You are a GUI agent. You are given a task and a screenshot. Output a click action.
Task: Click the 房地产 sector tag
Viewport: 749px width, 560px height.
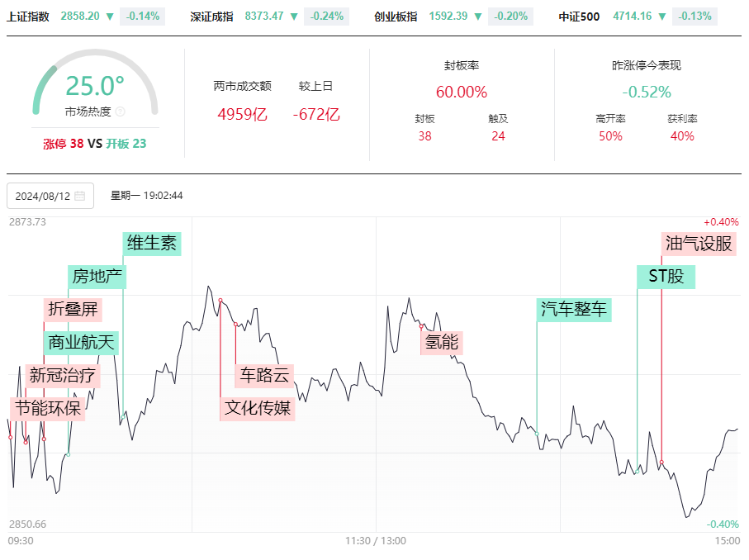click(x=97, y=277)
